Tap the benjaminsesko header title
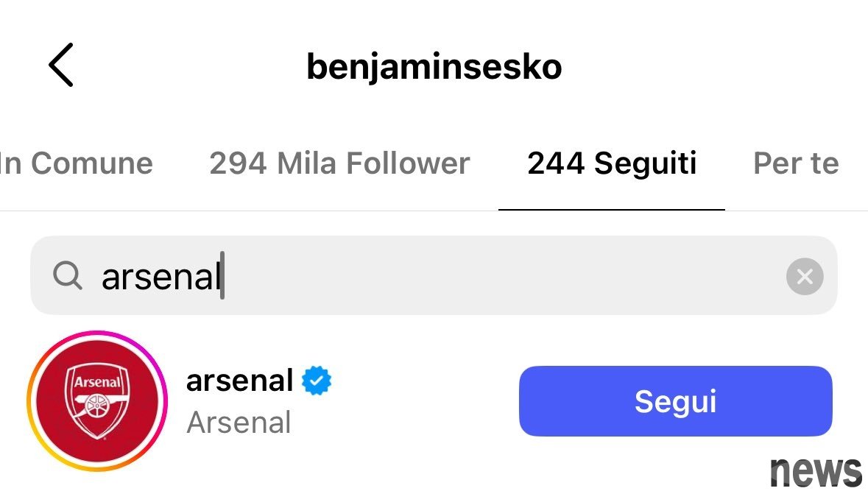Screen dimensions: 868x491 pos(434,67)
